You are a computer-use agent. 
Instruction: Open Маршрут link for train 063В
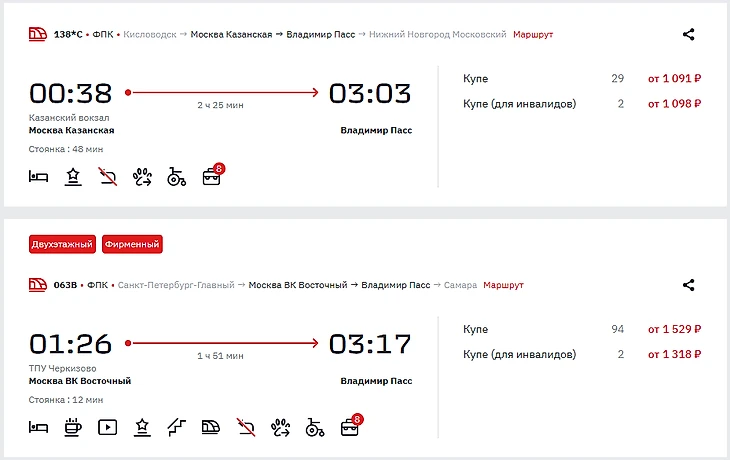pos(503,285)
